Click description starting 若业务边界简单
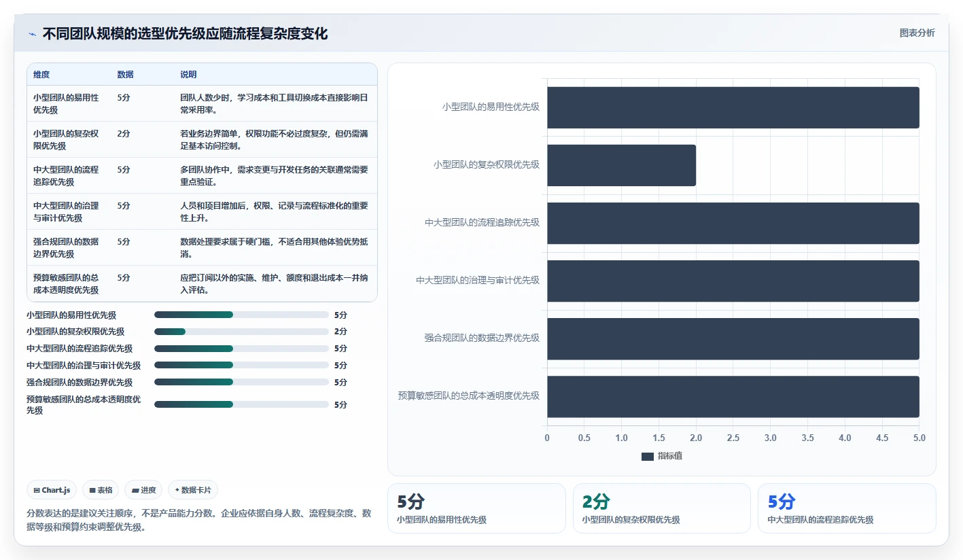Screen dimensions: 963x560 (275, 139)
